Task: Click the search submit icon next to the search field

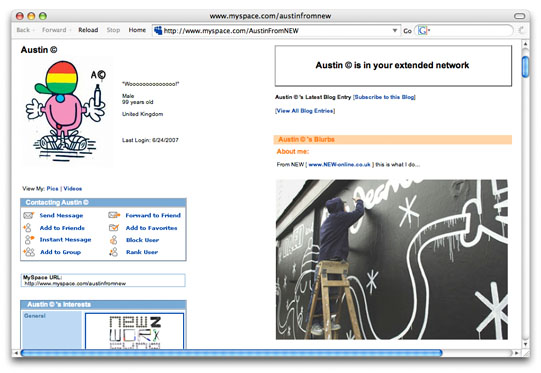Action: [x=521, y=30]
